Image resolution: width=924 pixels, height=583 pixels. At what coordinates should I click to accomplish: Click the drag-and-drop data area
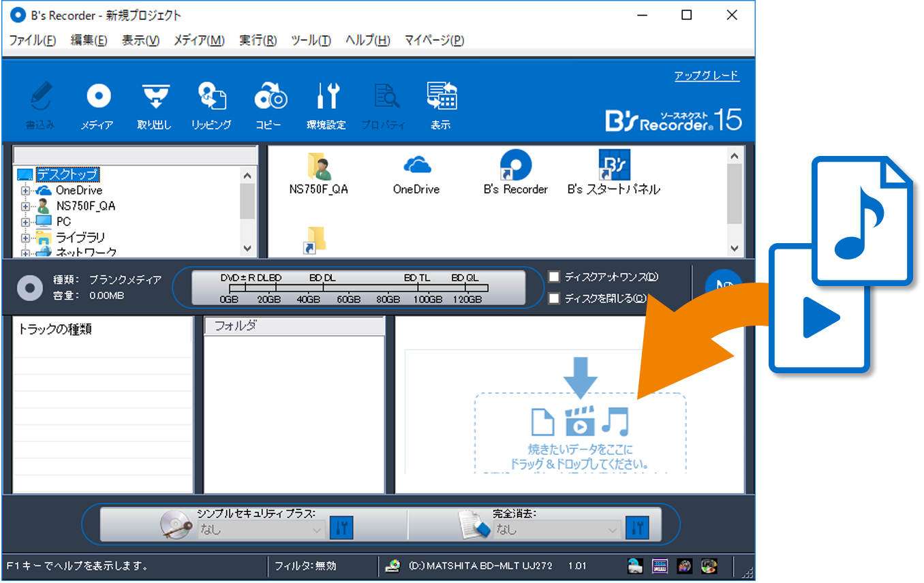click(x=580, y=432)
